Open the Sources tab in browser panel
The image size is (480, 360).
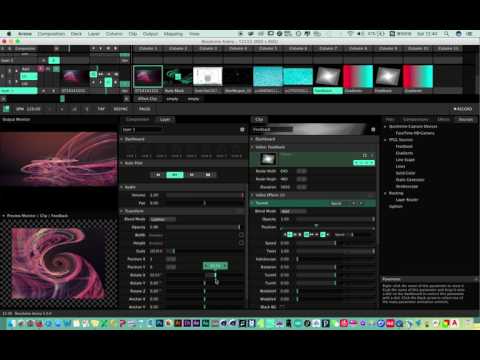[466, 119]
